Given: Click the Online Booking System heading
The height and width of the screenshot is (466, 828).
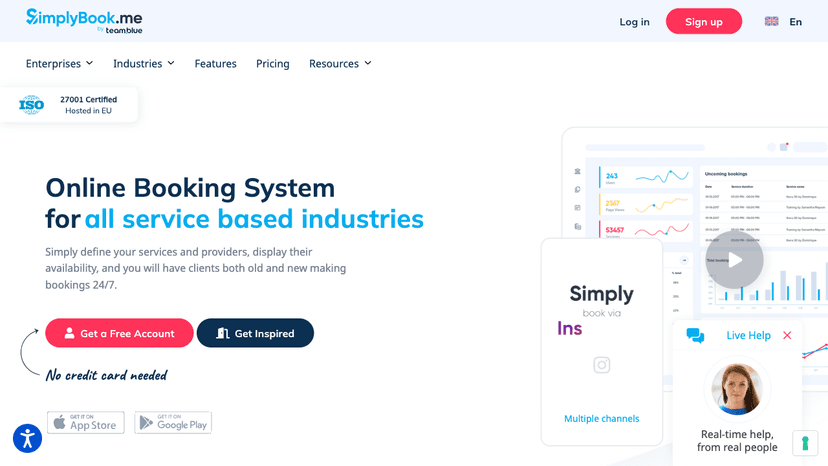Looking at the screenshot, I should pos(190,188).
